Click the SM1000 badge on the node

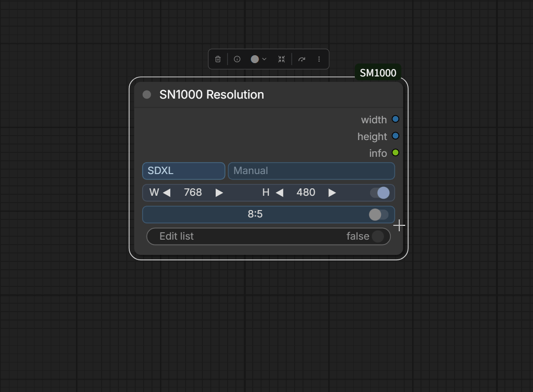[378, 72]
